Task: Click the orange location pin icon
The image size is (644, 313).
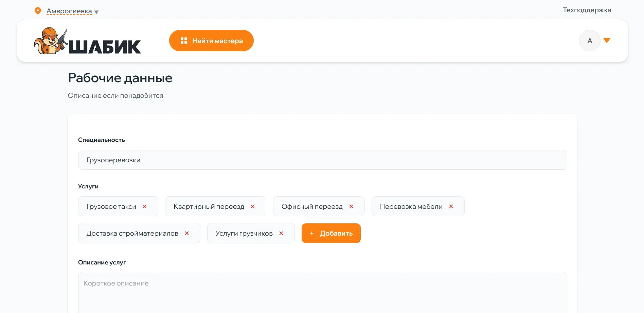Action: click(38, 11)
